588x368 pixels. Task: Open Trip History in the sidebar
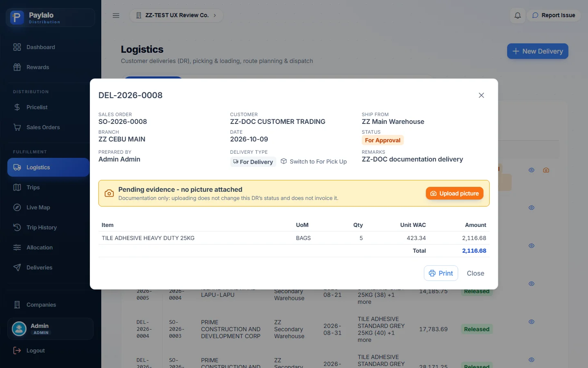point(48,227)
